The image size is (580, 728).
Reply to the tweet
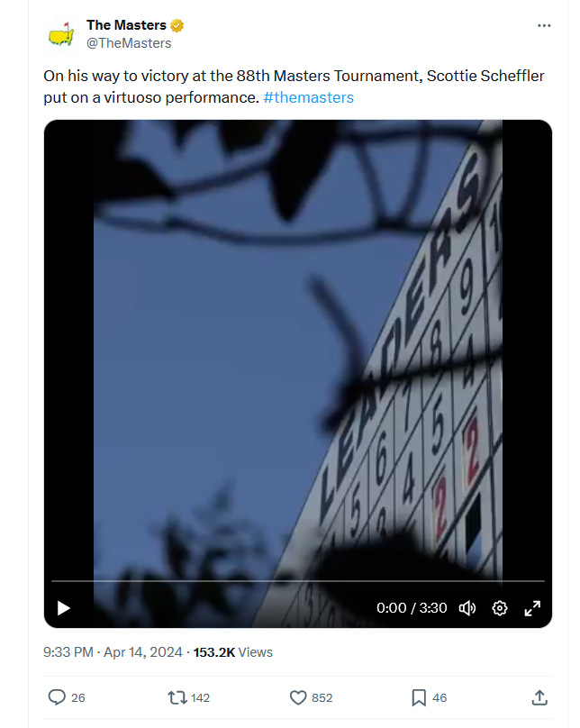click(x=57, y=697)
